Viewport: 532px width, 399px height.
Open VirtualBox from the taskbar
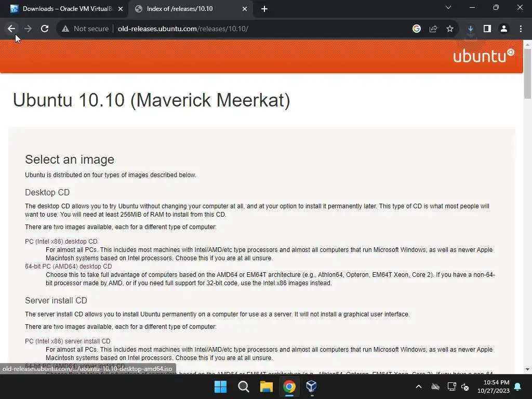pos(312,387)
